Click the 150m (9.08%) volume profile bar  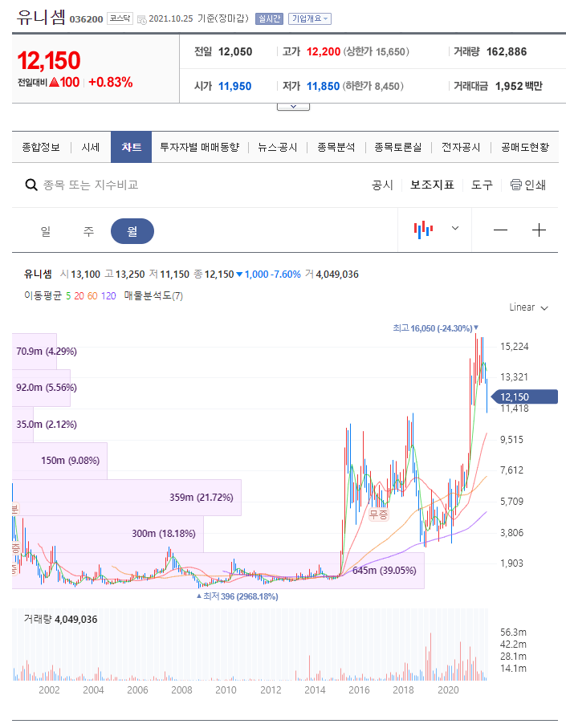pos(59,461)
